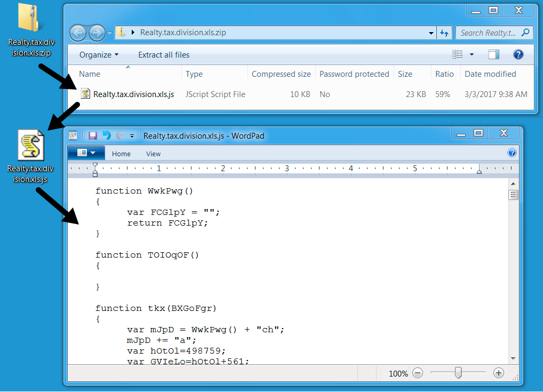Click Undo icon in WordPad quick access
Image resolution: width=543 pixels, height=392 pixels.
(107, 135)
